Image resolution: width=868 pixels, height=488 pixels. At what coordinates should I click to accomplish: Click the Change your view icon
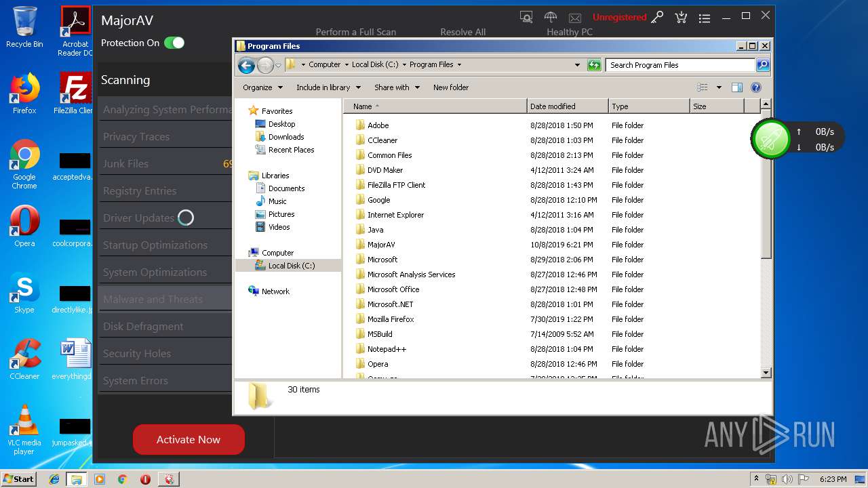[703, 87]
